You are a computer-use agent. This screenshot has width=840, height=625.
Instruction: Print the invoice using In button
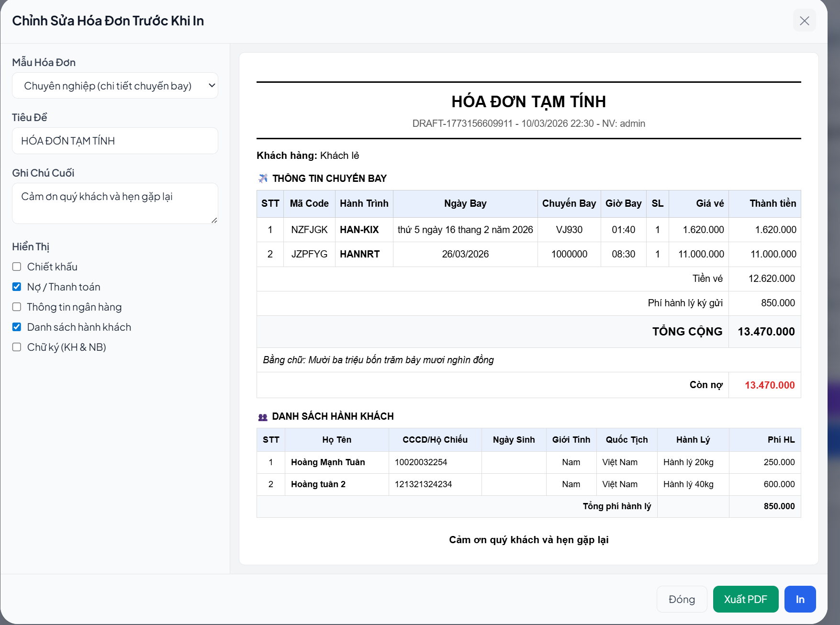click(800, 599)
